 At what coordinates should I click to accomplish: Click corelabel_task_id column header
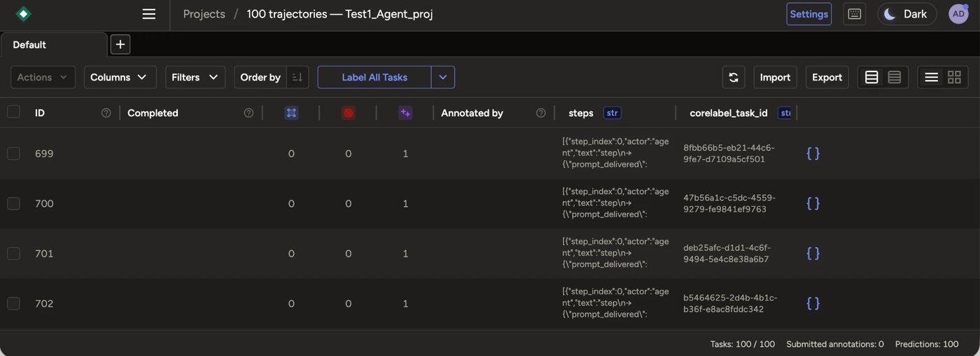[729, 113]
